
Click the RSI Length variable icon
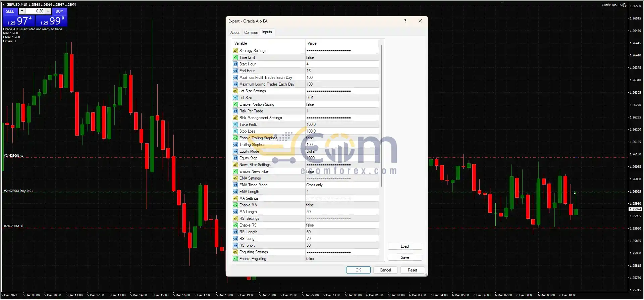pos(235,232)
